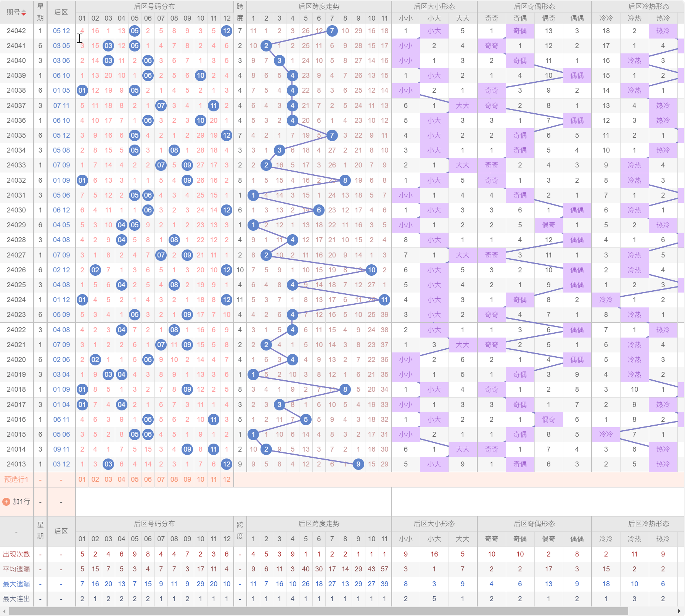
Task: Click 热冷 cell in row 24042
Action: [x=663, y=31]
